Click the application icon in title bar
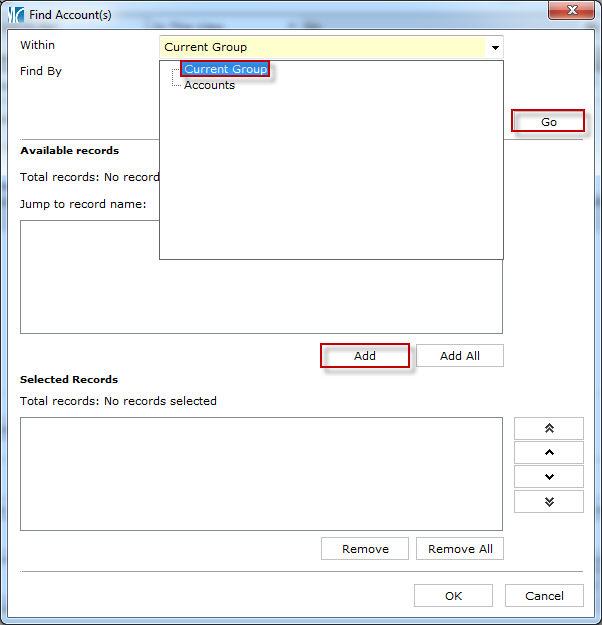This screenshot has height=625, width=602. (x=15, y=14)
